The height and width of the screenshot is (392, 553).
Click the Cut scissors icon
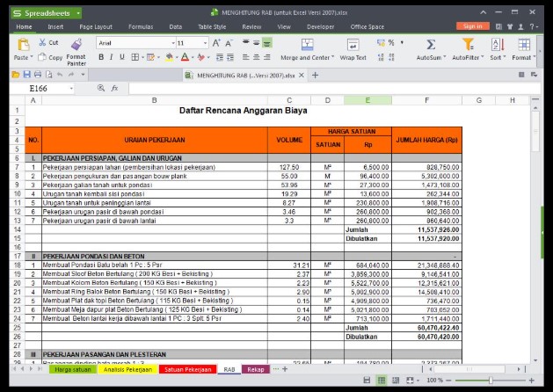tap(43, 42)
